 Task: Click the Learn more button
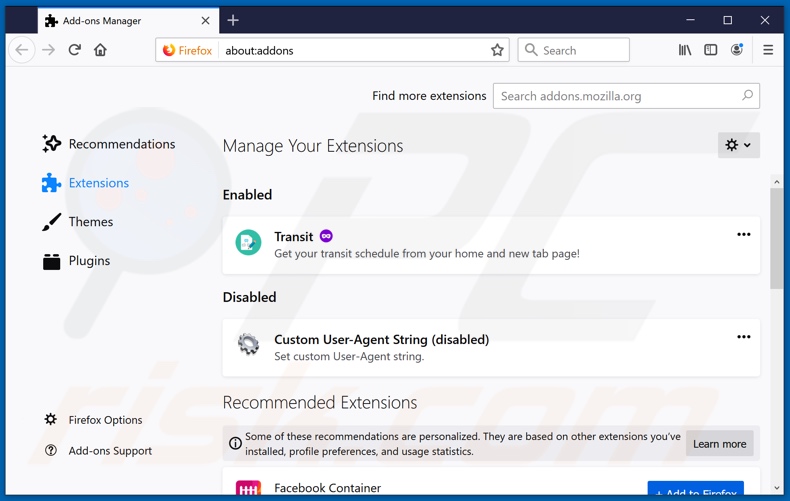tap(719, 444)
